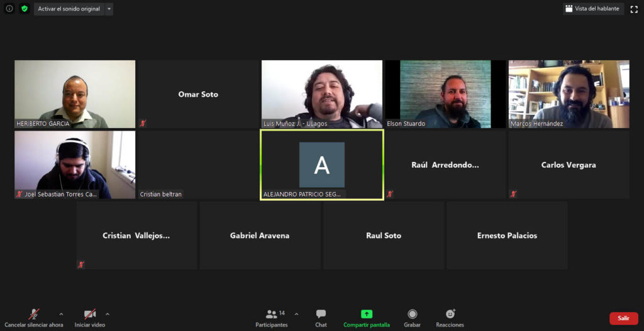Image resolution: width=644 pixels, height=331 pixels.
Task: Enter full screen mode icon
Action: tap(634, 9)
